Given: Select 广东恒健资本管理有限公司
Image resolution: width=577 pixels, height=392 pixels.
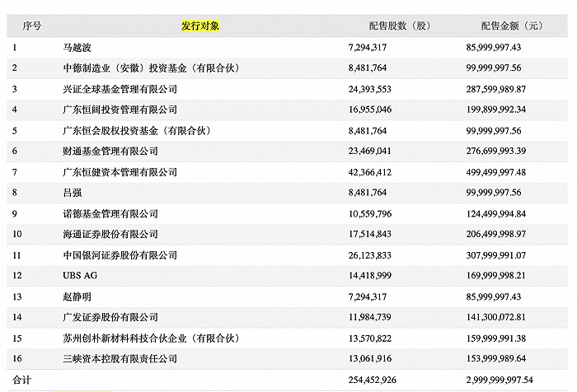Looking at the screenshot, I should tap(120, 172).
